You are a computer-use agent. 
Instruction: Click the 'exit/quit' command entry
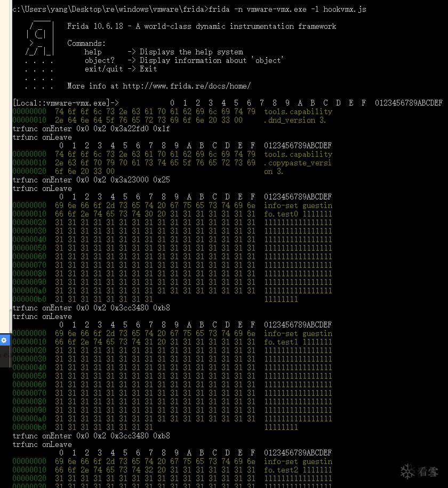[103, 69]
